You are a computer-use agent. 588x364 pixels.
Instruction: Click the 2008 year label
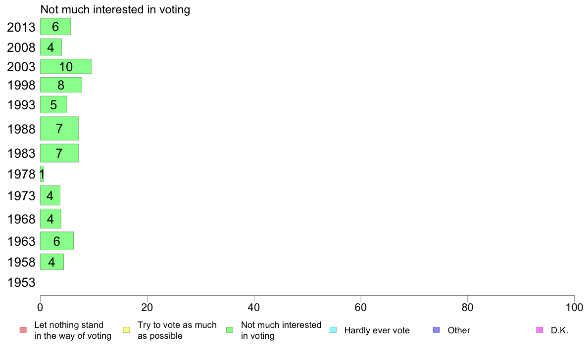pos(21,47)
